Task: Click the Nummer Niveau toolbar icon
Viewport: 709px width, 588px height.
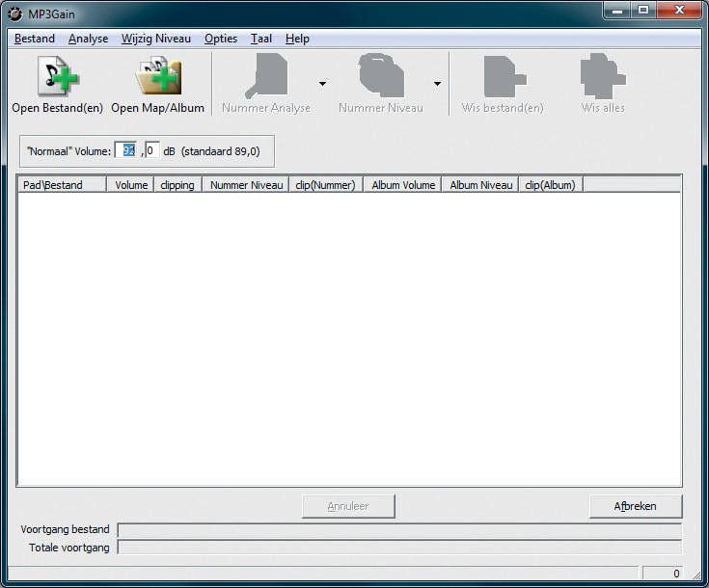Action: coord(381,75)
